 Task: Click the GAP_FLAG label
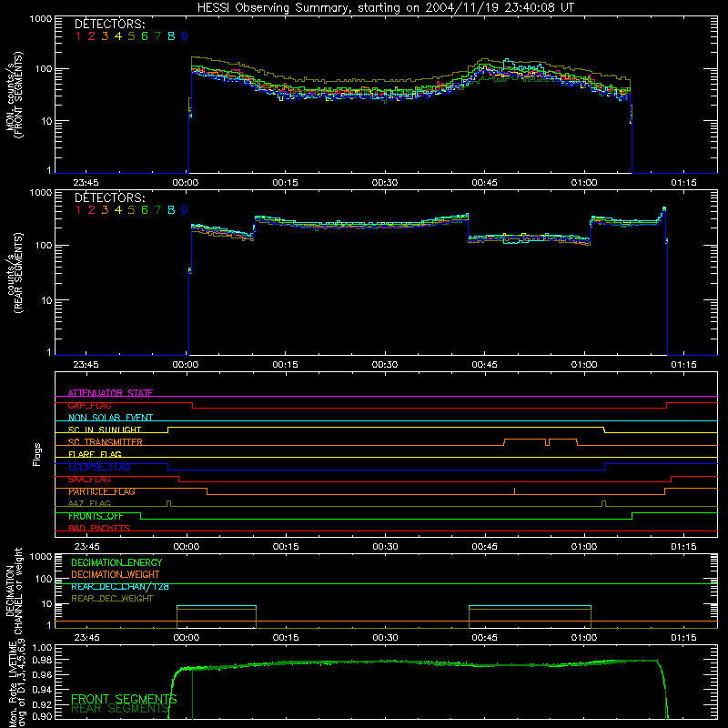pyautogui.click(x=89, y=405)
